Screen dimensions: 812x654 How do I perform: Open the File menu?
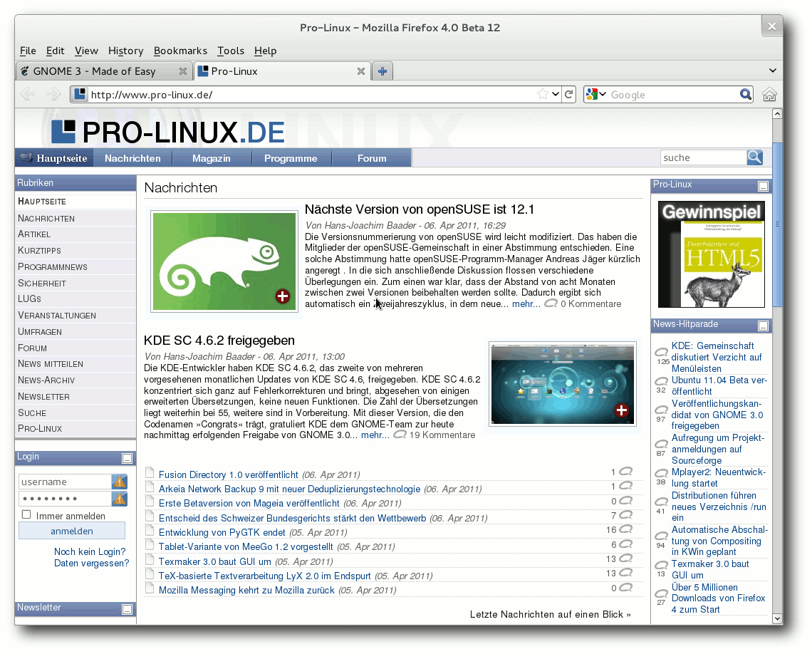coord(28,51)
